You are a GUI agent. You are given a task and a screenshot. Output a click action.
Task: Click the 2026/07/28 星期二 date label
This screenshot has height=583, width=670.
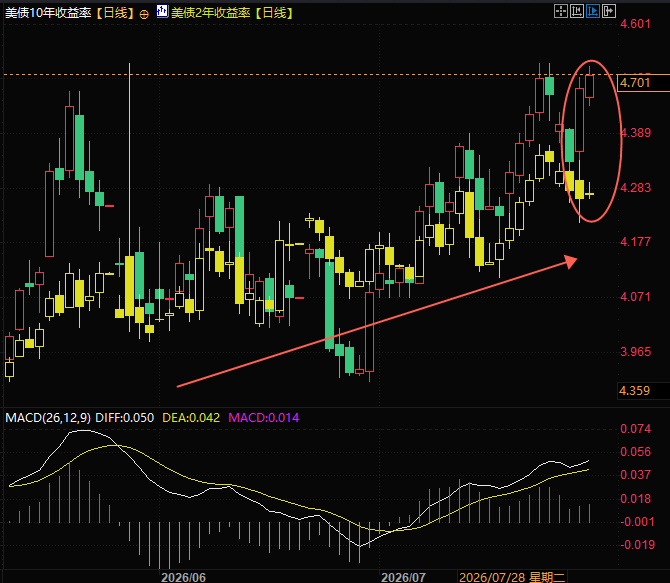coord(512,577)
